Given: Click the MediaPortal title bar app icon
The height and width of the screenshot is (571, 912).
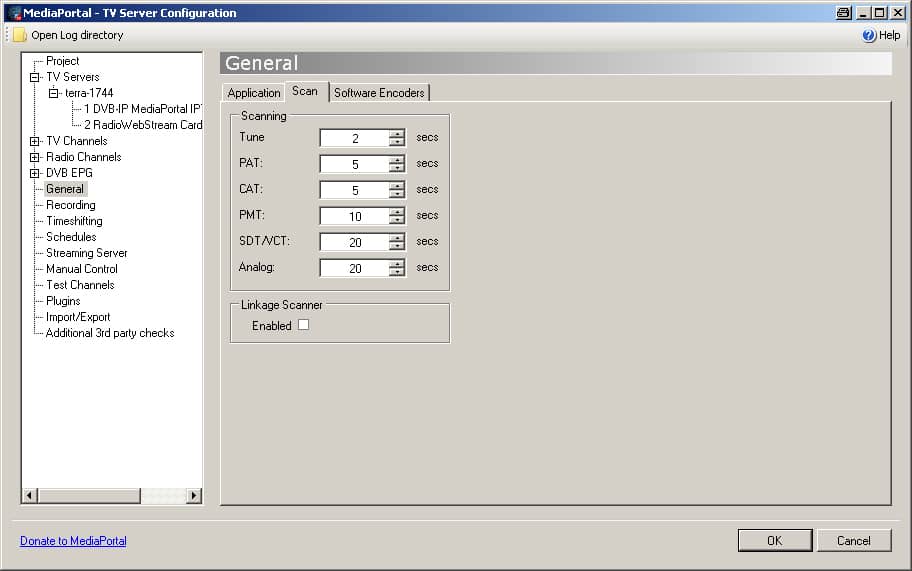Looking at the screenshot, I should point(13,13).
